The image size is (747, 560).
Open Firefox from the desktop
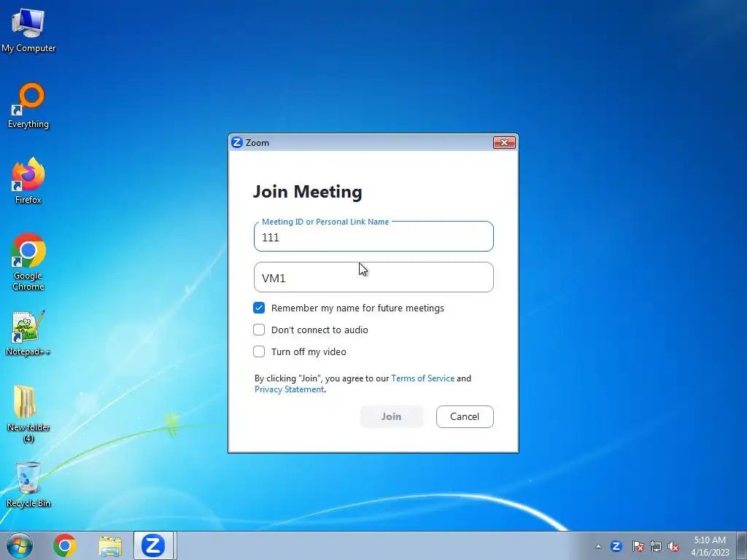point(28,181)
